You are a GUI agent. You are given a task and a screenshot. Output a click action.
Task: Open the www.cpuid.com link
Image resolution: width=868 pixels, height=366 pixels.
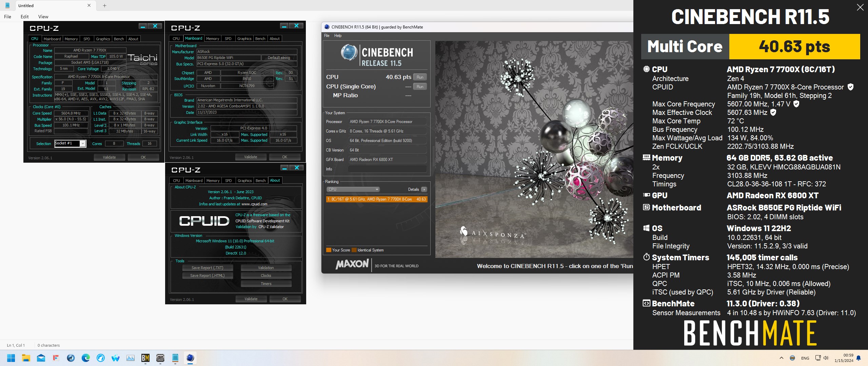(254, 204)
